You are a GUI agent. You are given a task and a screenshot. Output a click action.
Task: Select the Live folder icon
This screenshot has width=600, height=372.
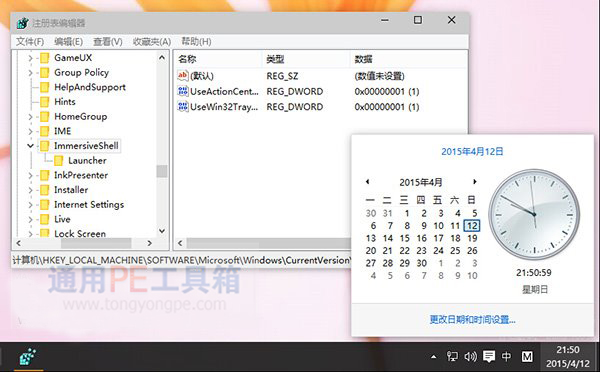click(x=45, y=219)
